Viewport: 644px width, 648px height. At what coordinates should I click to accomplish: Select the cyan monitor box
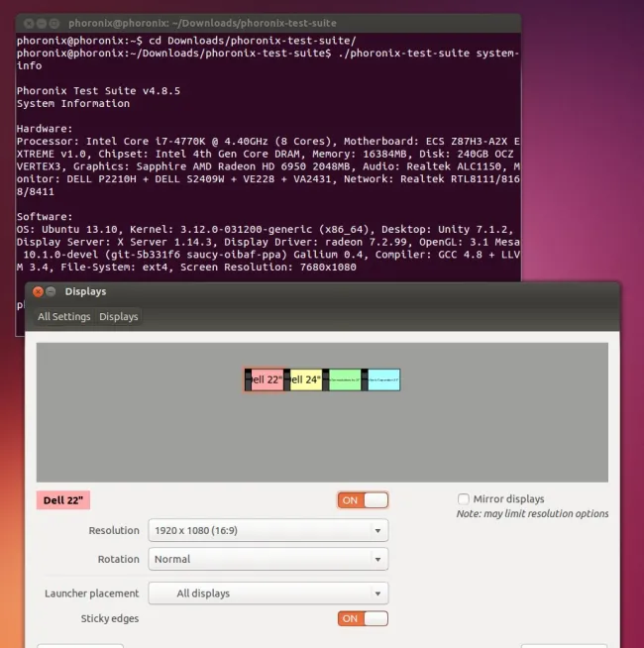pyautogui.click(x=380, y=379)
